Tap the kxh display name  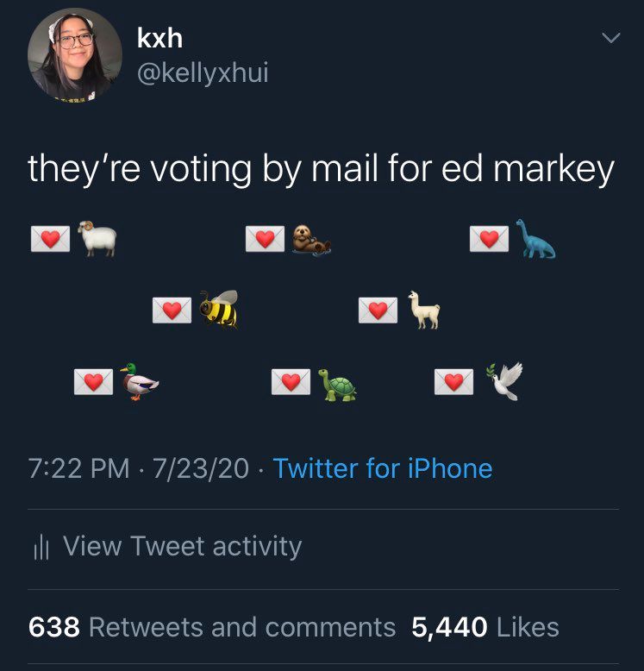160,38
